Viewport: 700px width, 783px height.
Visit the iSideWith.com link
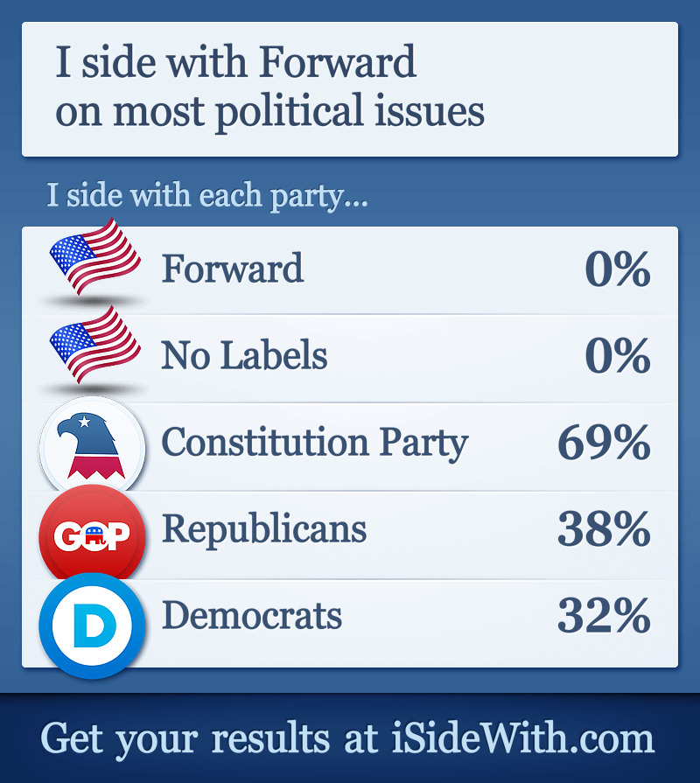tap(522, 738)
